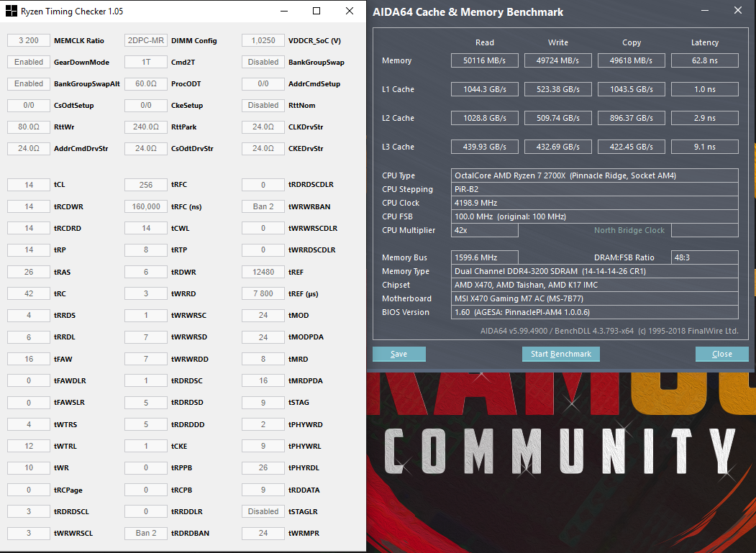Click the tSTAGLR Disabled field
Screen dimensions: 756x553
tap(263, 511)
